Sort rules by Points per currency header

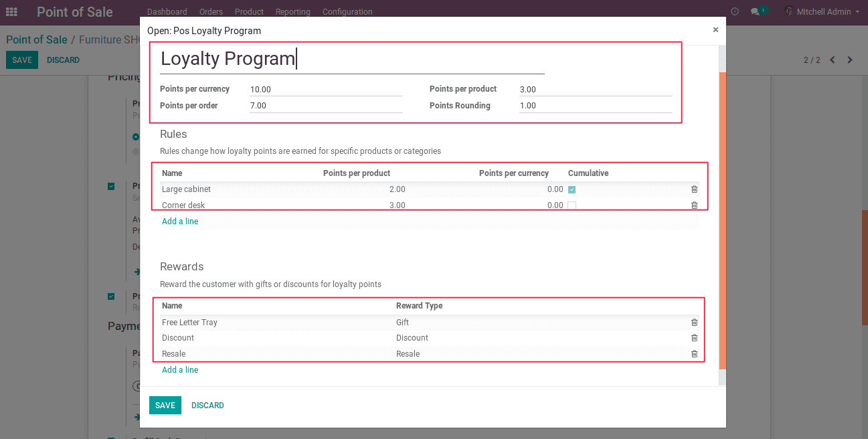tap(514, 173)
